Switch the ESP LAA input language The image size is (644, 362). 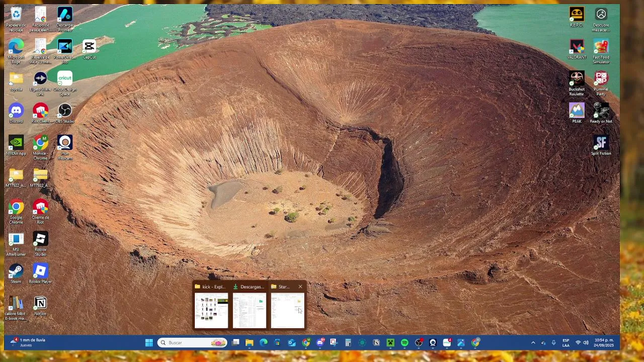tap(566, 343)
